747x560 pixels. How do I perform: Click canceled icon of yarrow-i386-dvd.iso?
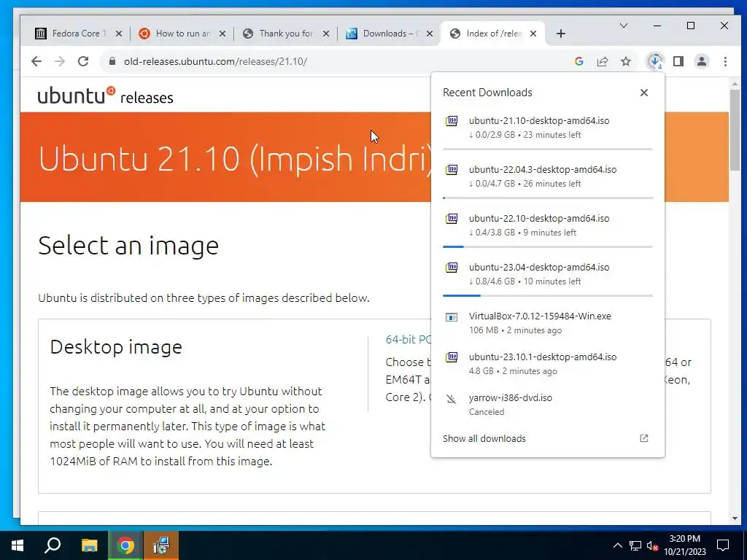click(451, 398)
